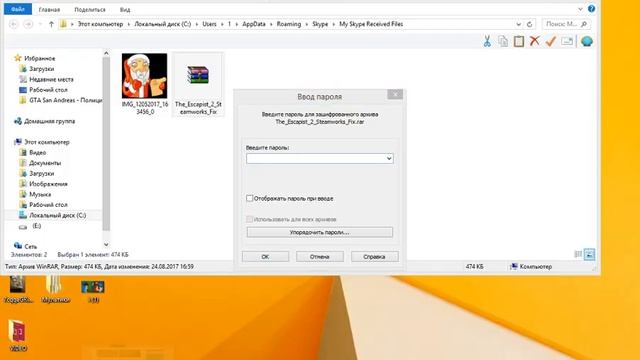This screenshot has width=640, height=360.
Task: Expand the Skype breadcrumb arrow
Action: [x=333, y=24]
